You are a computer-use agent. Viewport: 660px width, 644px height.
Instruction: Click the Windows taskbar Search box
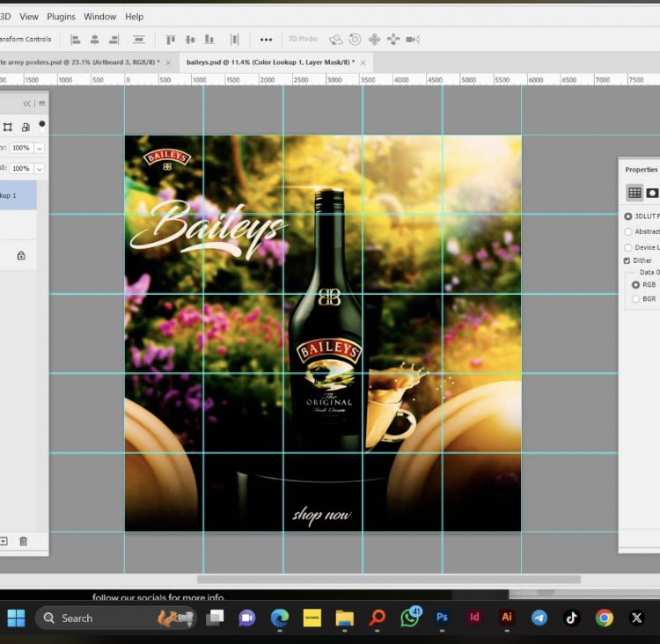point(77,618)
